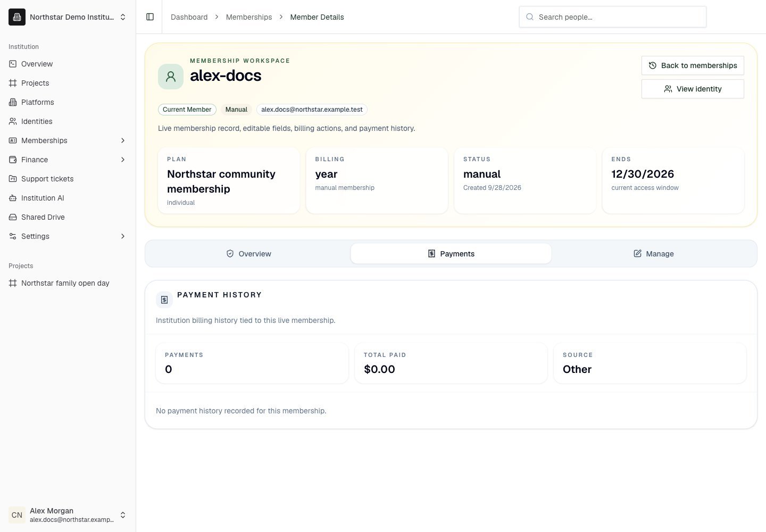This screenshot has height=532, width=766.
Task: Click the Northstar institution logo icon
Action: click(17, 17)
